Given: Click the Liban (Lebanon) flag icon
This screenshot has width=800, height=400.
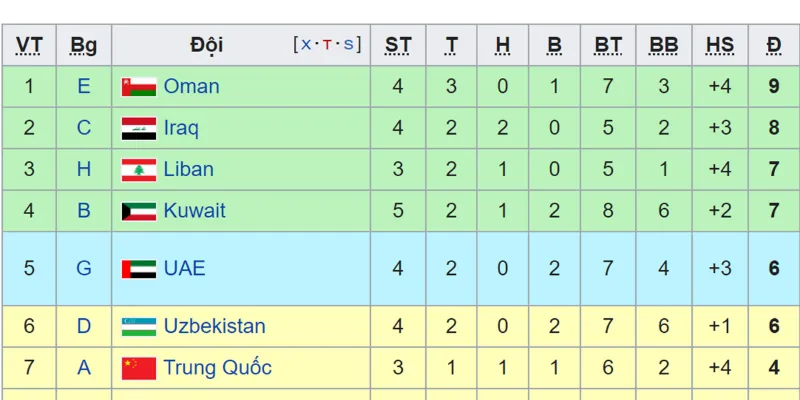Looking at the screenshot, I should [x=139, y=170].
